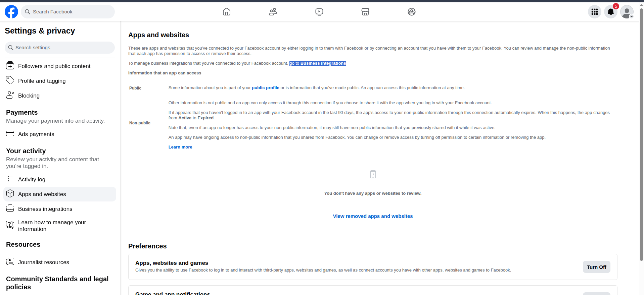Viewport: 644px width, 295px height.
Task: Click the Apps and websites cube icon
Action: [x=10, y=194]
